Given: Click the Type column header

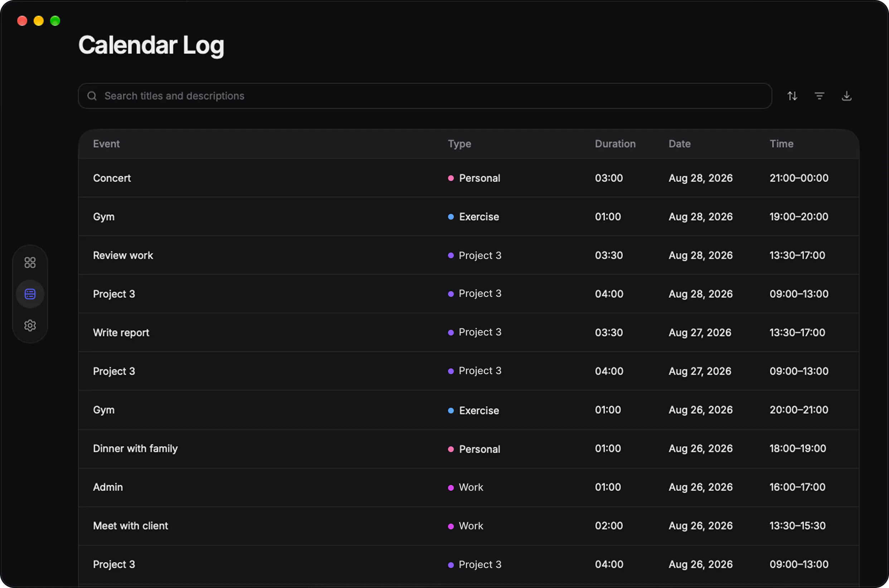Looking at the screenshot, I should click(x=459, y=144).
